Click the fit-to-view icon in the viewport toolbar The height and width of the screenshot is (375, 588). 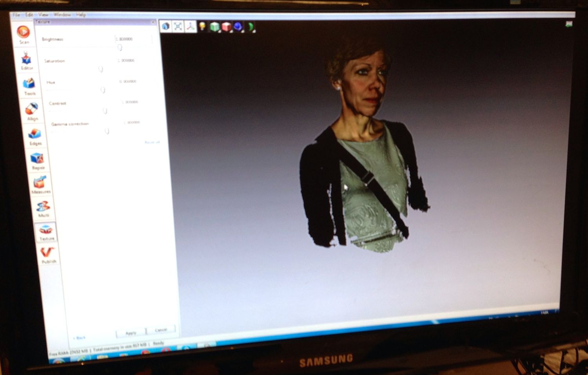click(178, 26)
